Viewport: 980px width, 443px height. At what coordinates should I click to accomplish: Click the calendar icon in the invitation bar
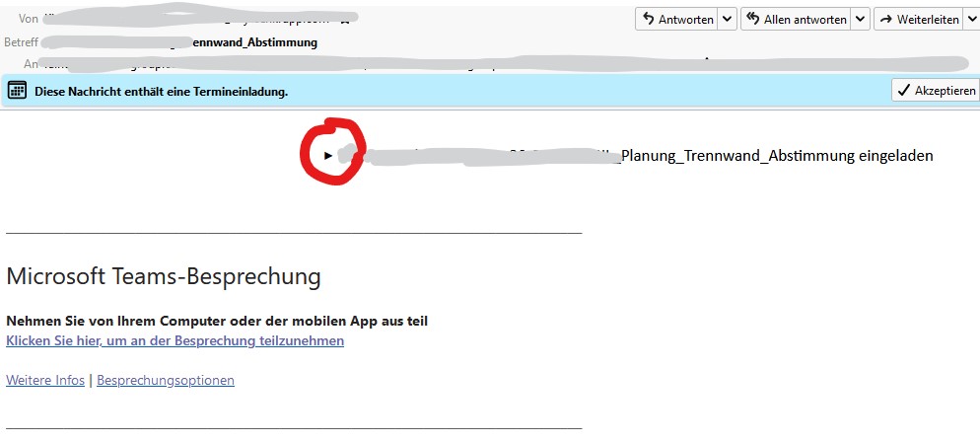pos(17,91)
